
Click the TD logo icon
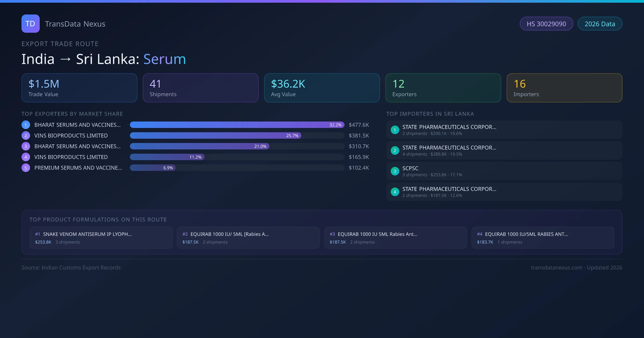(x=30, y=24)
